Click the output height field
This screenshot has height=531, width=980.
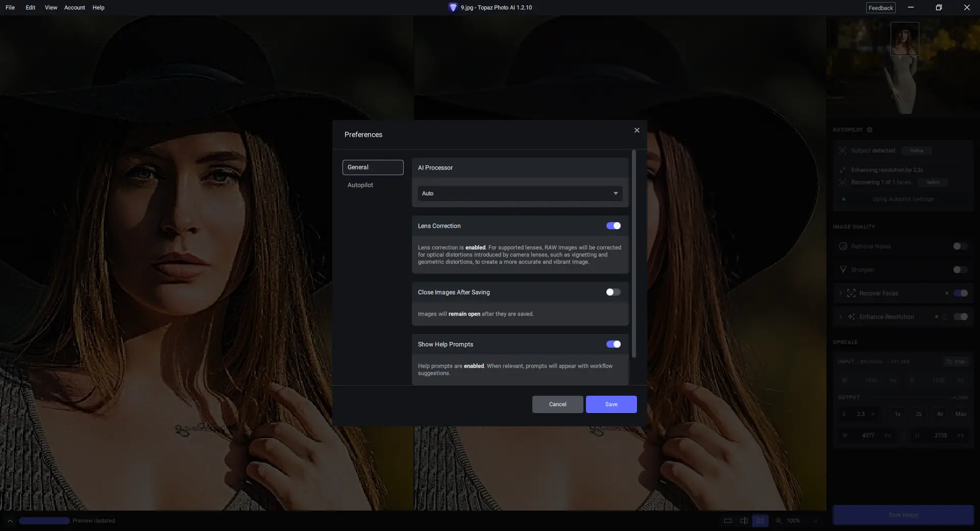tap(940, 436)
